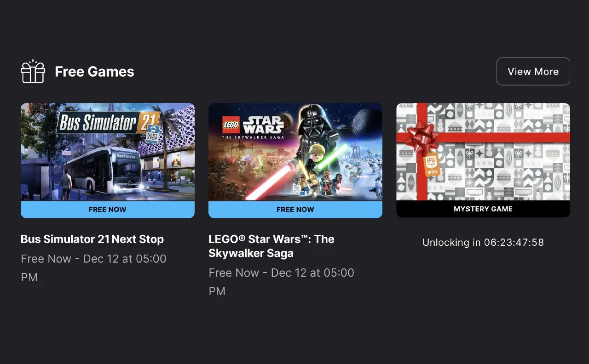This screenshot has height=364, width=589.
Task: Open the View More button
Action: [x=533, y=71]
